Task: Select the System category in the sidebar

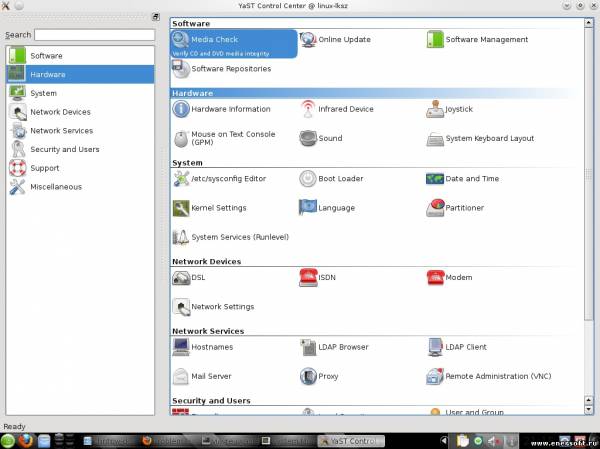Action: point(80,93)
